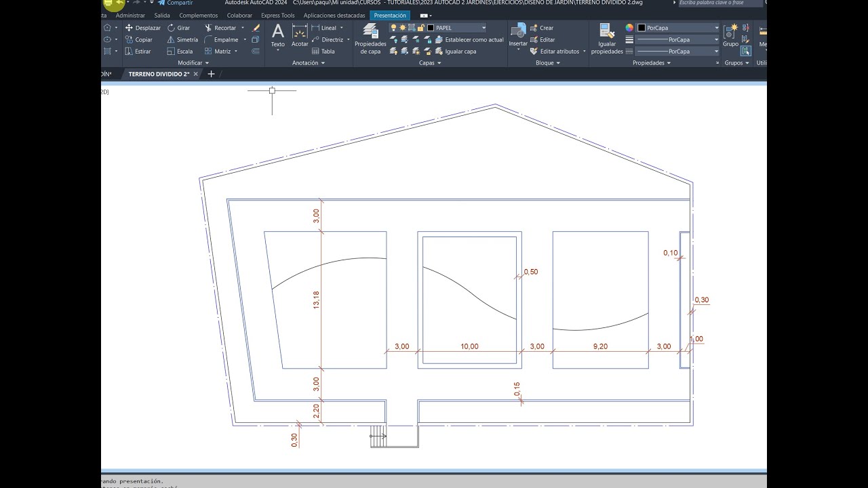868x488 pixels.
Task: Open the Aplicaciones destacadas tab
Action: coord(334,15)
